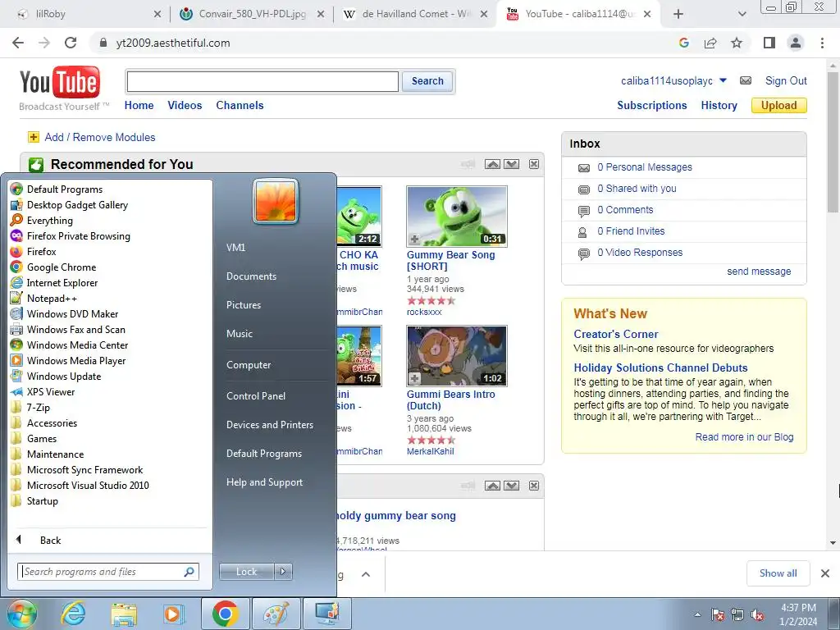Open the Gummy Bear Song SHORT thumbnail
Viewport: 840px width, 630px height.
coord(456,217)
